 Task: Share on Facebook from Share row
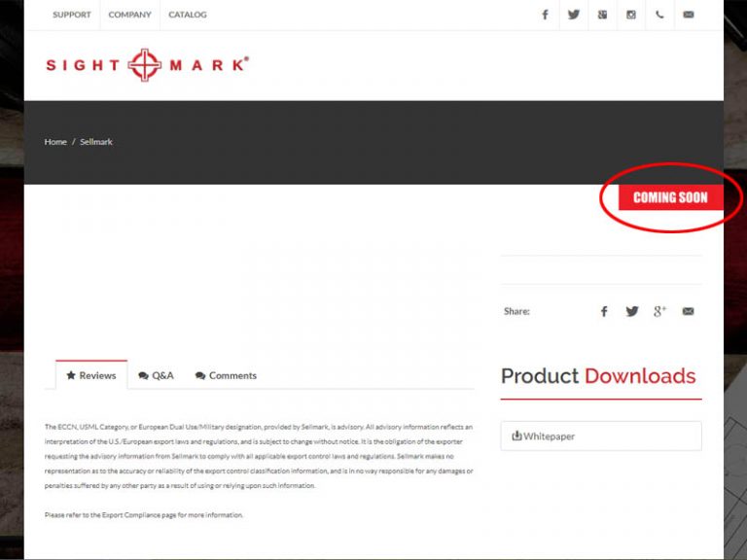pyautogui.click(x=604, y=311)
